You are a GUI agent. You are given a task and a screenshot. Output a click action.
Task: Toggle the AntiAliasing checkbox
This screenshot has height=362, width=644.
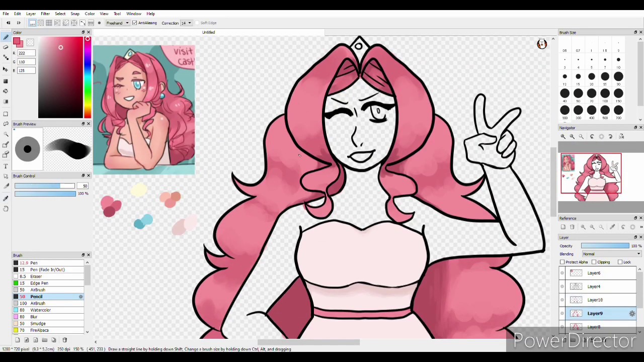click(x=134, y=23)
